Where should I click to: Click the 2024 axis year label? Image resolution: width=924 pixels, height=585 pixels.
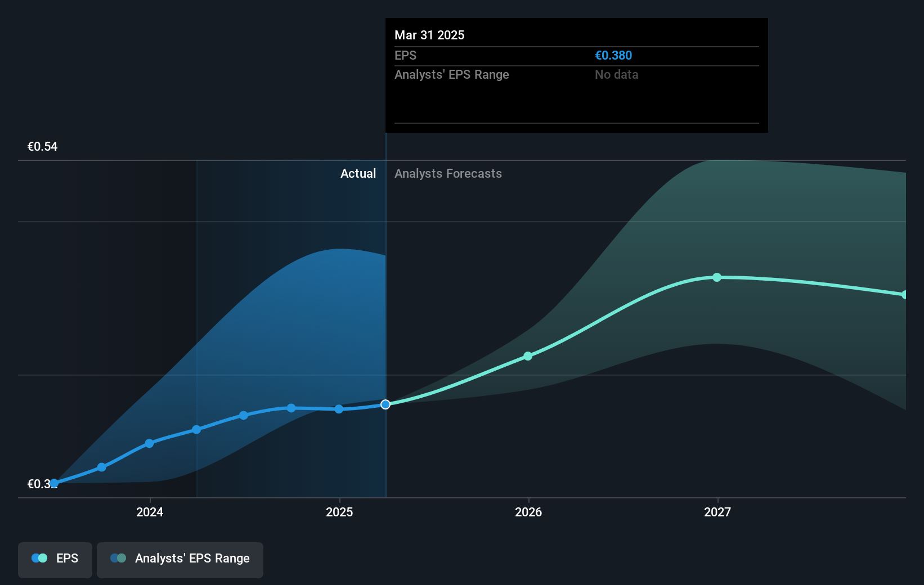(x=150, y=512)
